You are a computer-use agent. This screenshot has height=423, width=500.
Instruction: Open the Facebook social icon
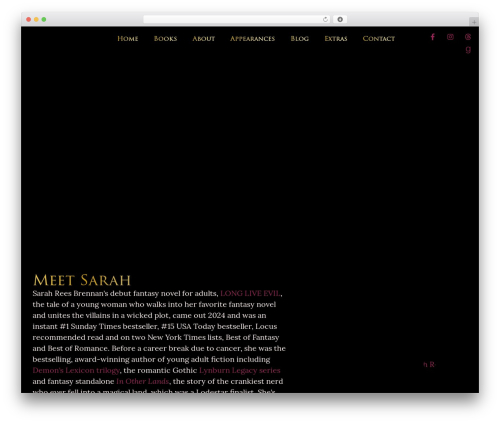coord(432,37)
